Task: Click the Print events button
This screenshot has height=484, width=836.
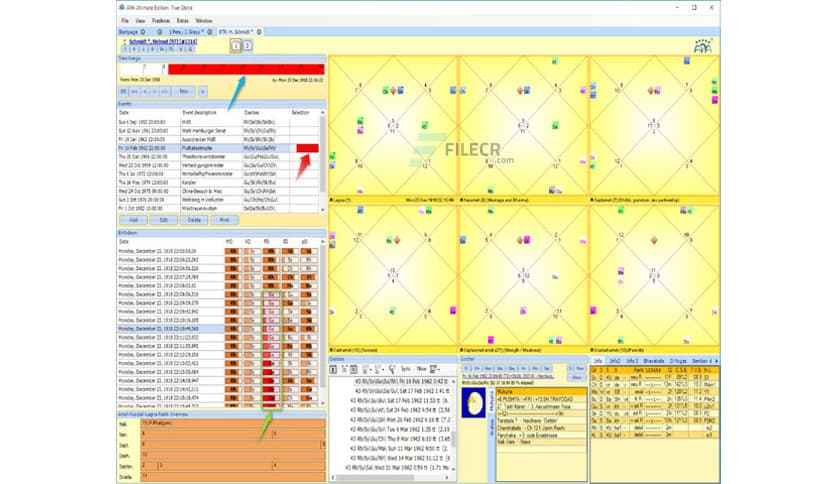Action: [x=224, y=220]
